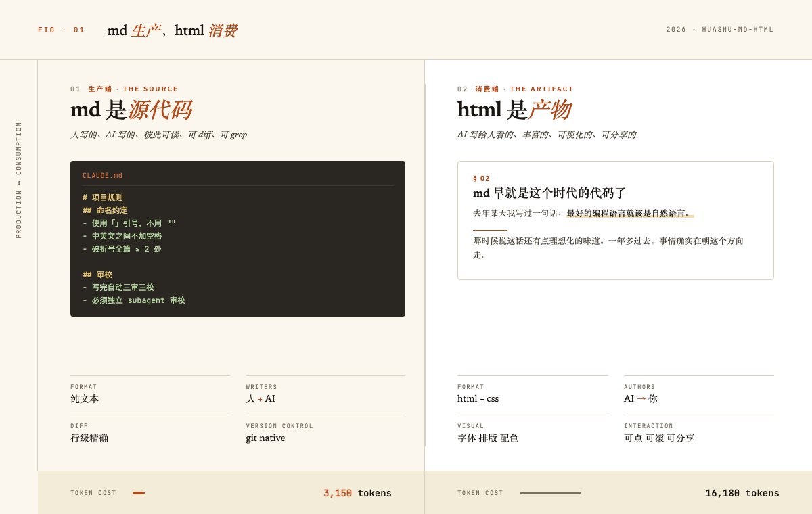Click the § 02 section marker
Screen dimensions: 812x514
[x=481, y=179]
